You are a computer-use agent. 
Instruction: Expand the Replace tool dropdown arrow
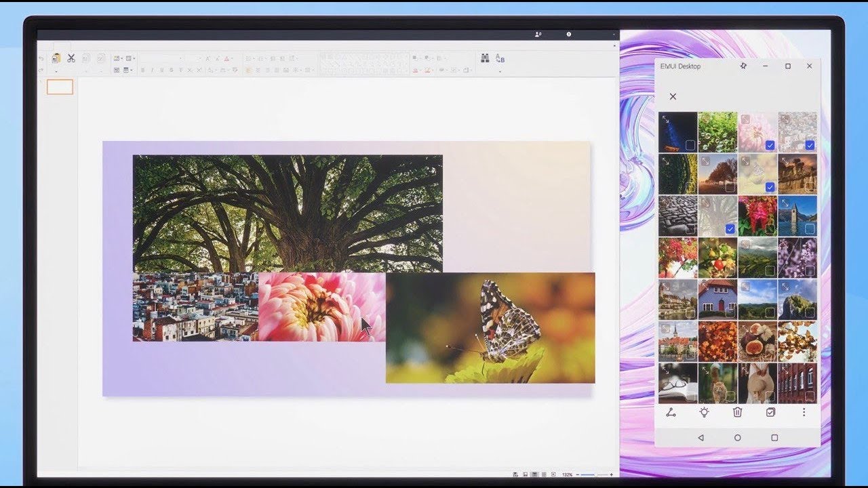[500, 70]
